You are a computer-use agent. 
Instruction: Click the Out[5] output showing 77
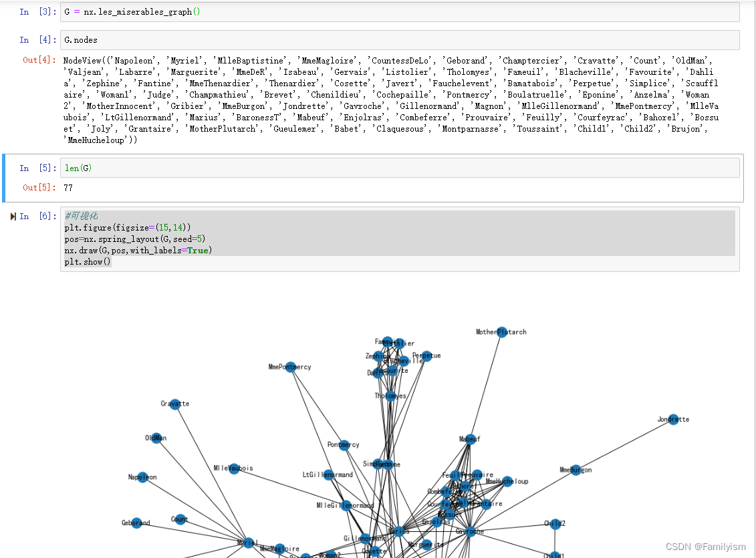(68, 188)
